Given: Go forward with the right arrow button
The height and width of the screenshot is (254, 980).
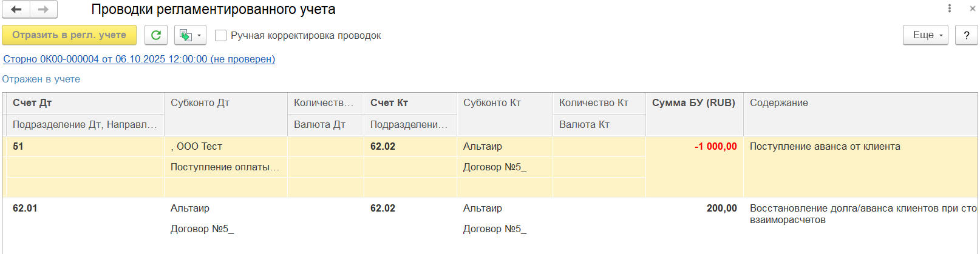Looking at the screenshot, I should pos(43,9).
